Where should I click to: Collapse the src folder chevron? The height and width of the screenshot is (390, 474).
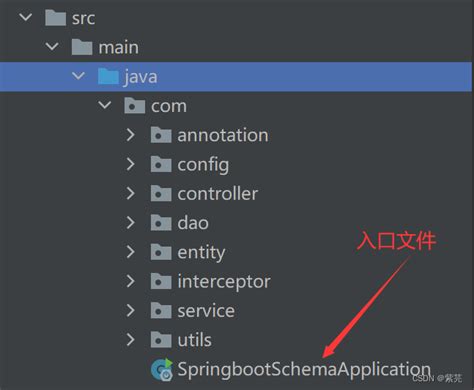tap(26, 17)
